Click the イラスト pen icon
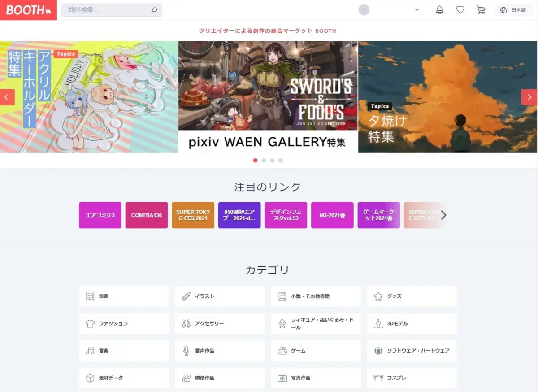The image size is (538, 392). coord(186,296)
